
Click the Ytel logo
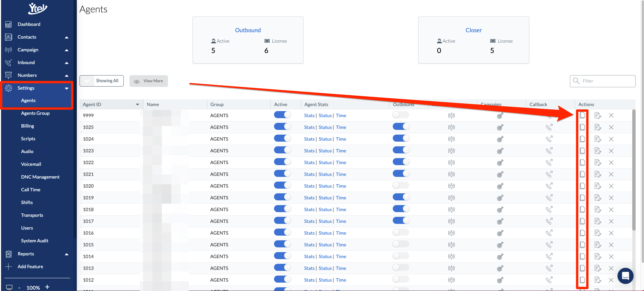[38, 8]
